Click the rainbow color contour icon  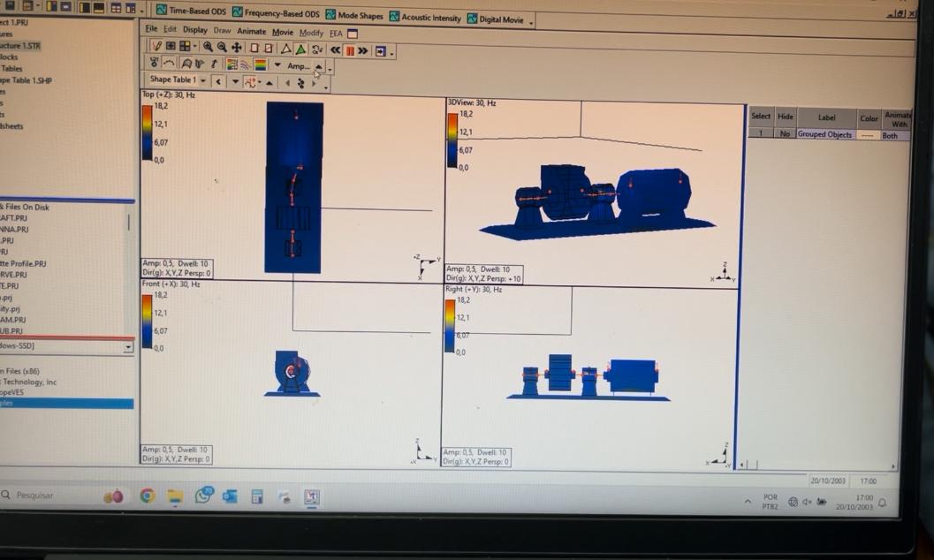click(260, 64)
